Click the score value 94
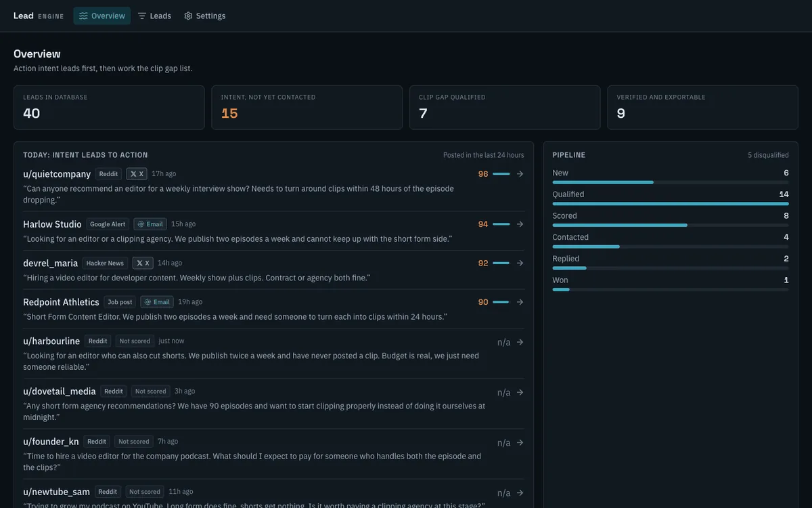Screen dimensions: 812x508 483,224
